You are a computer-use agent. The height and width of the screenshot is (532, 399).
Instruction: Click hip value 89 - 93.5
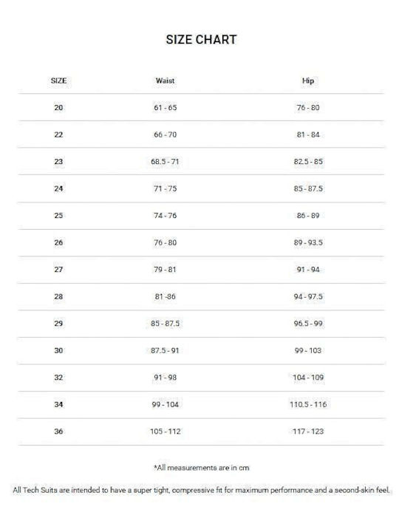click(x=308, y=242)
